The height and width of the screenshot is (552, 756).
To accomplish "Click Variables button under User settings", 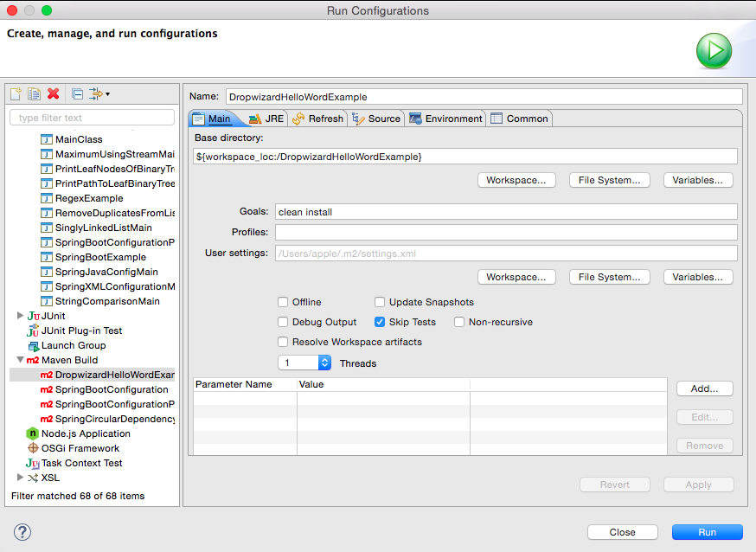I will pyautogui.click(x=698, y=277).
